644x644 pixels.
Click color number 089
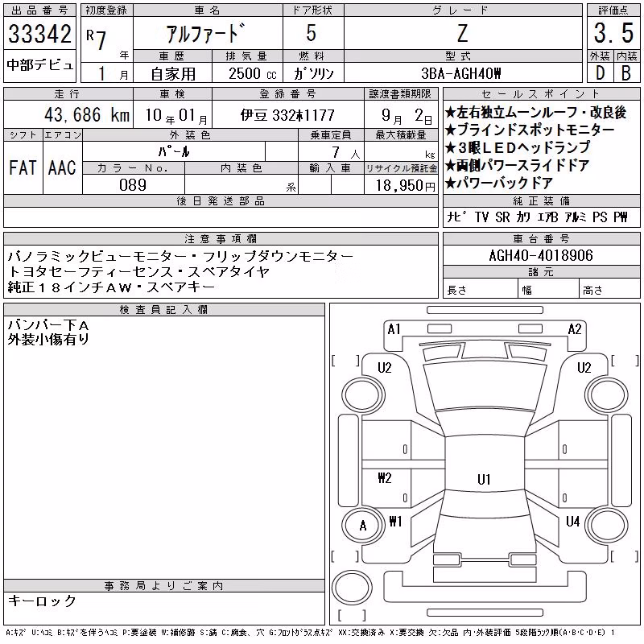(133, 185)
